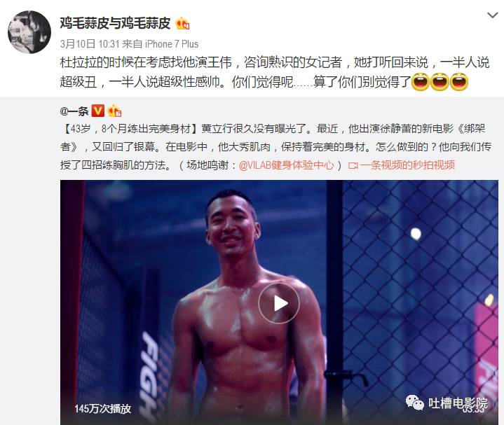Click the 145万次播放 view count label
504x425 pixels.
[x=103, y=409]
